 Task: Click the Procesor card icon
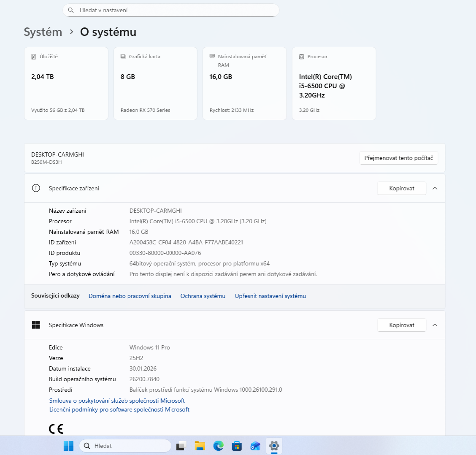[302, 56]
